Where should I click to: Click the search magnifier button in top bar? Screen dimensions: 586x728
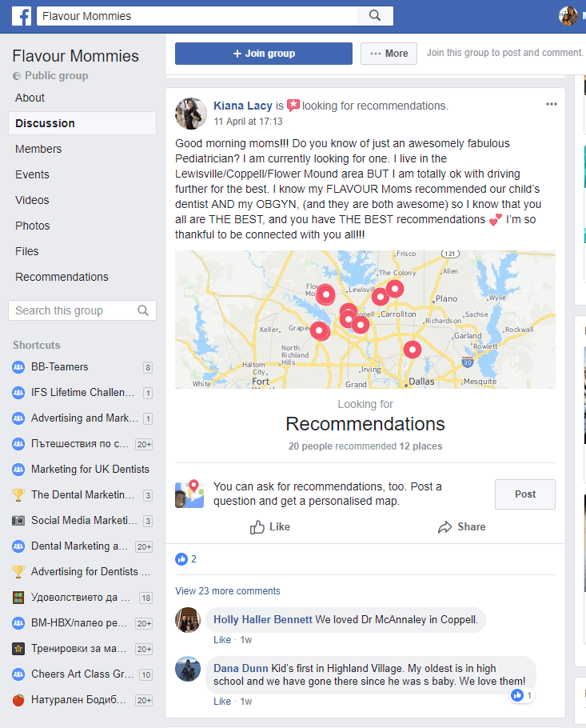(375, 16)
